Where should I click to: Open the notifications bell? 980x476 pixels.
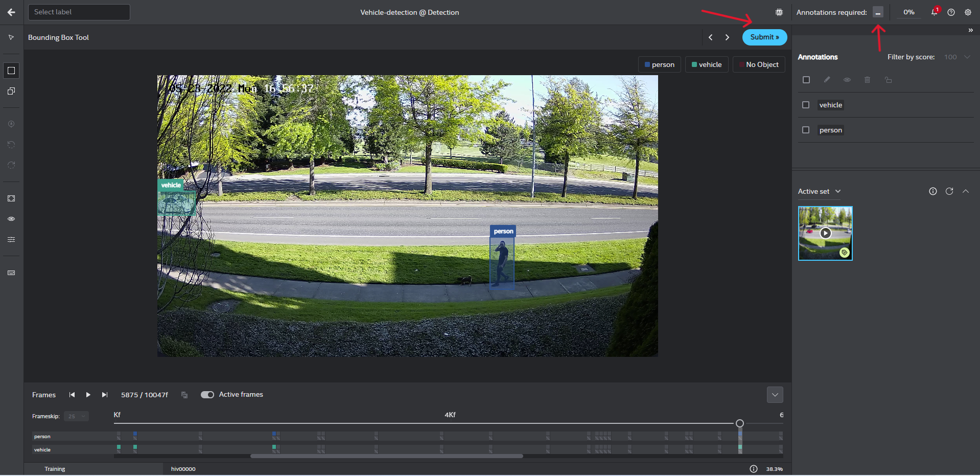tap(934, 12)
